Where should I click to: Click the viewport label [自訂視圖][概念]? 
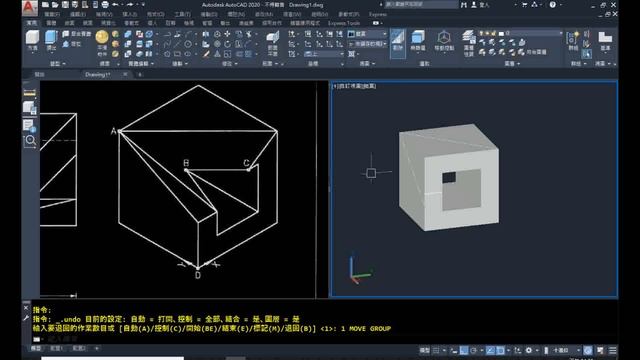coord(354,86)
